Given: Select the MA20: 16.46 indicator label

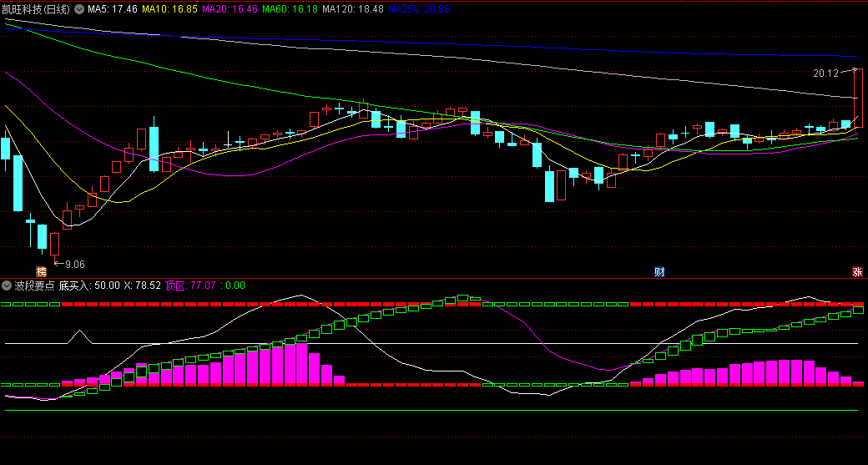Looking at the screenshot, I should pyautogui.click(x=230, y=9).
